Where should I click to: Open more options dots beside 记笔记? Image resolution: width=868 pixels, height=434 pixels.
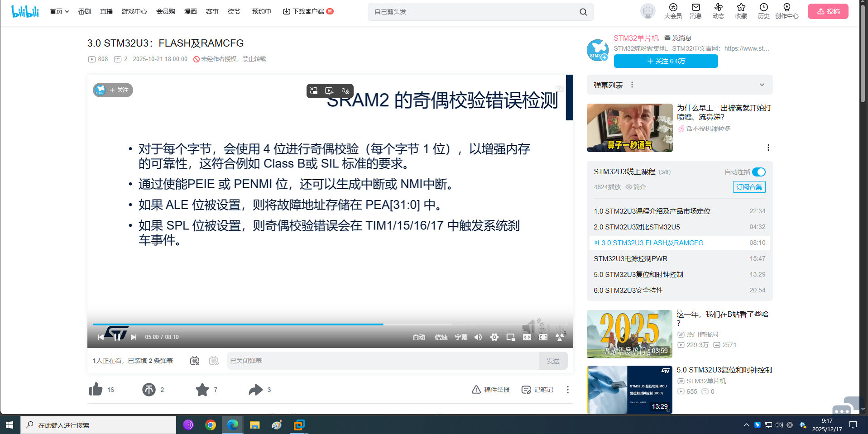[x=567, y=390]
